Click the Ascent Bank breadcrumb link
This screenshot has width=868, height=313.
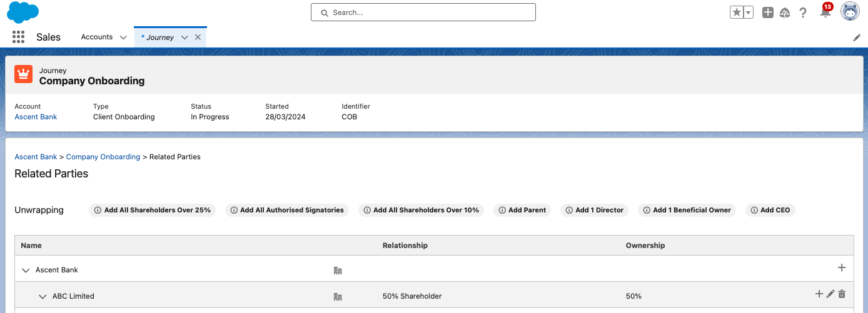pyautogui.click(x=36, y=157)
